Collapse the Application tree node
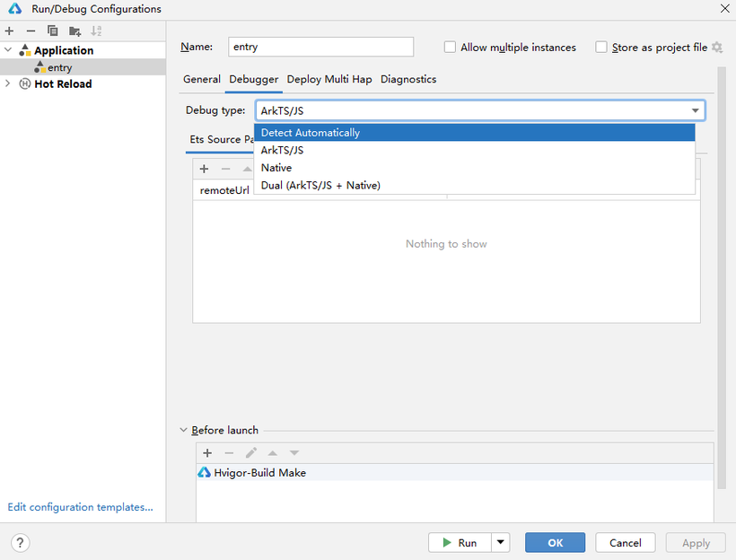Viewport: 736px width, 560px height. click(8, 49)
